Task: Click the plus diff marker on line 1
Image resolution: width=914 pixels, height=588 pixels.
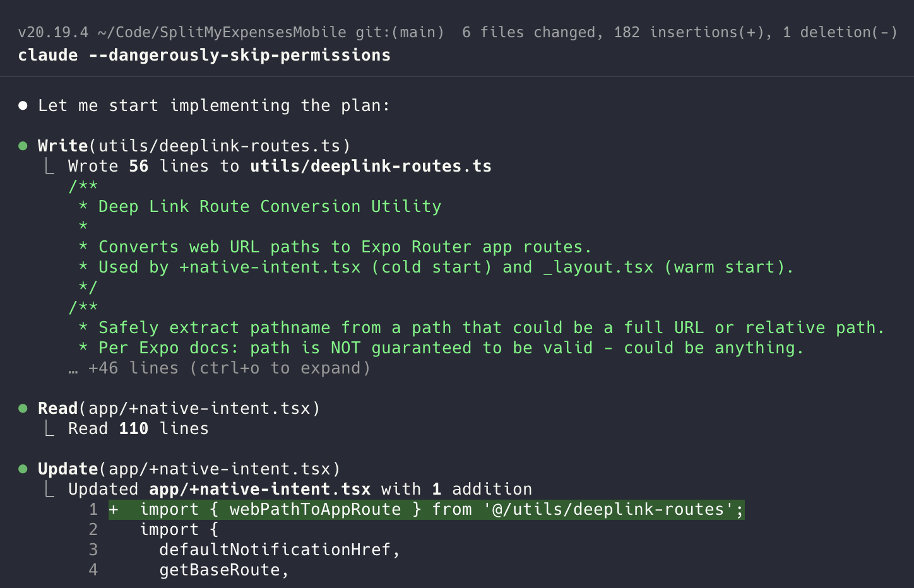Action: click(114, 510)
